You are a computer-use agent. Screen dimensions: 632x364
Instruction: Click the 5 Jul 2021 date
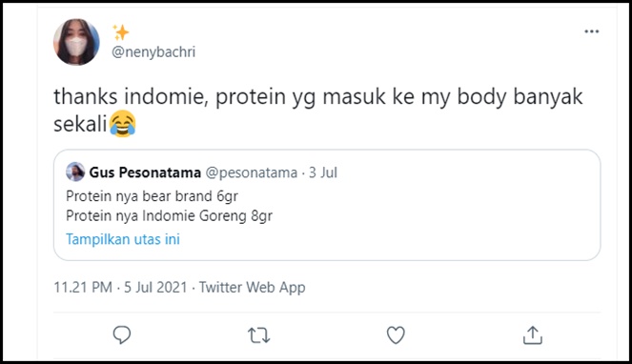[155, 288]
